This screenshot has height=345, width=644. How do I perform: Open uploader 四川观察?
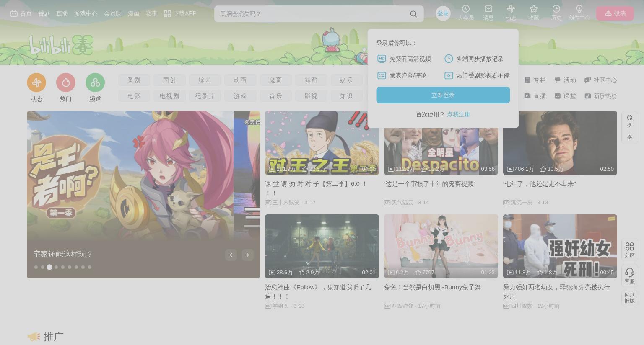[x=522, y=306]
